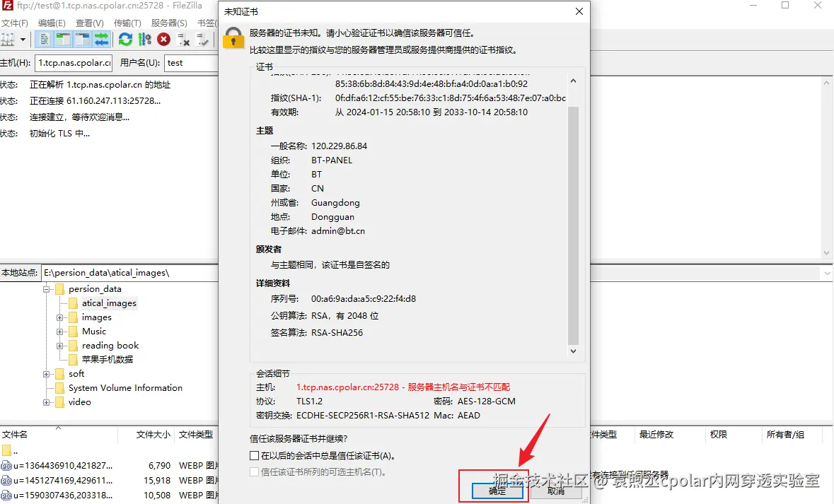The height and width of the screenshot is (504, 834).
Task: Toggle message log display icon
Action: point(45,40)
